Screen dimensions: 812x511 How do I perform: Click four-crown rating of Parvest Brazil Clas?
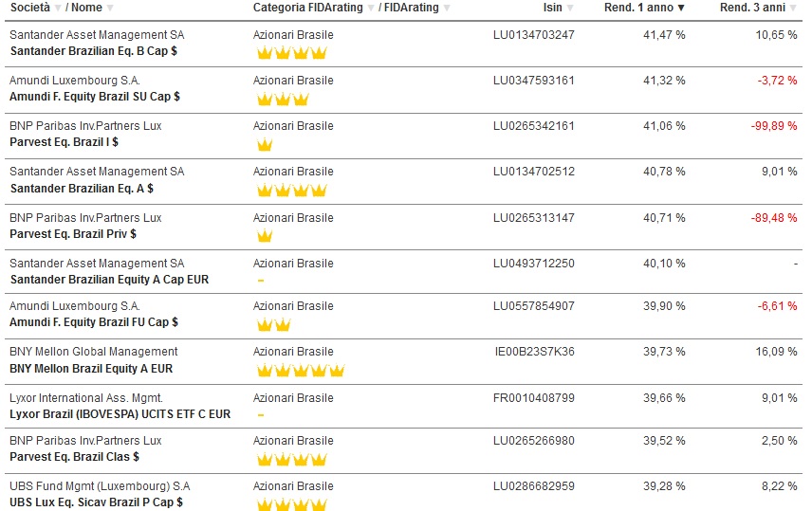click(292, 459)
